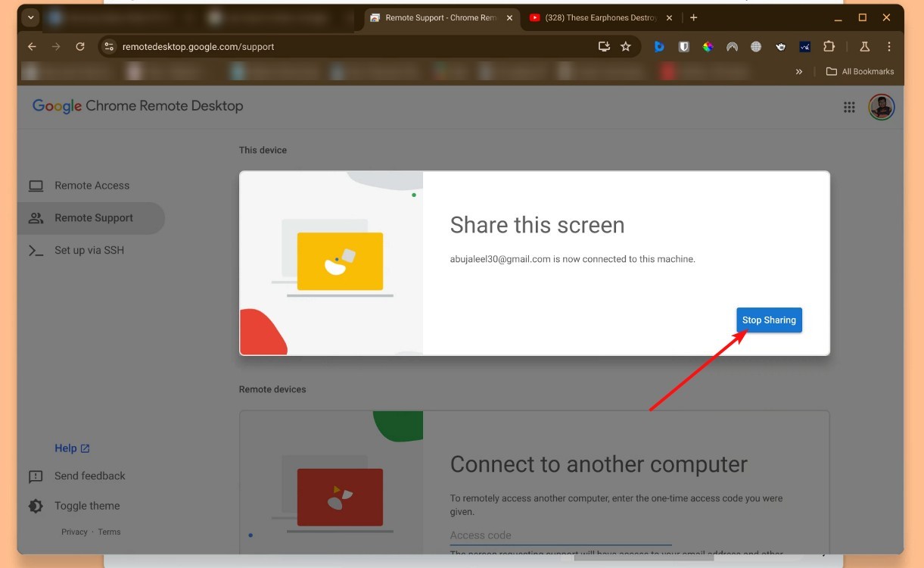Click the install app icon in address bar

[604, 46]
